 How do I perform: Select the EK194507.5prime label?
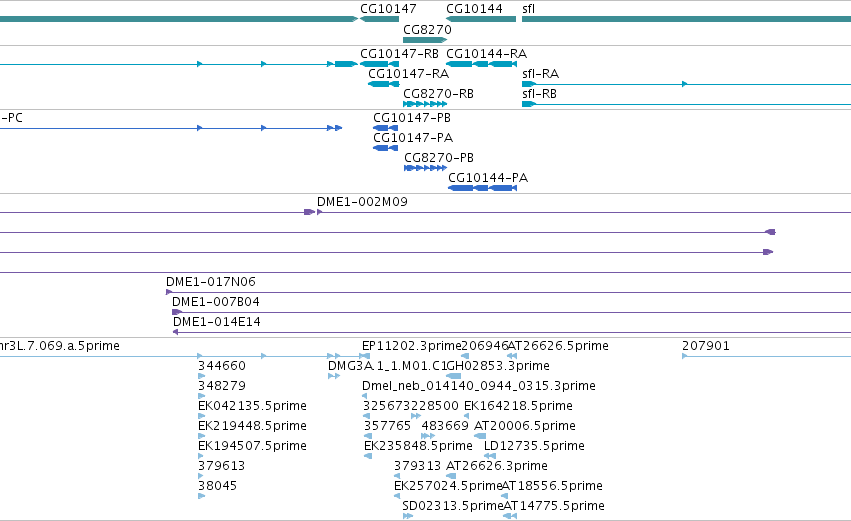pyautogui.click(x=252, y=446)
